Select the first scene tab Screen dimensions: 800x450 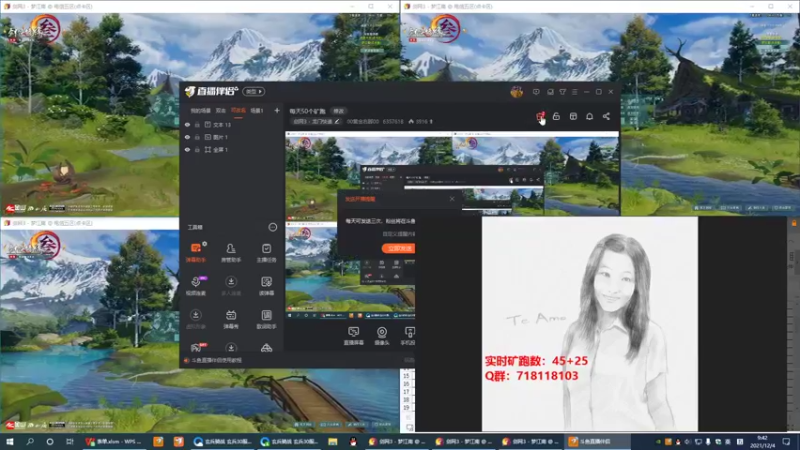point(201,111)
